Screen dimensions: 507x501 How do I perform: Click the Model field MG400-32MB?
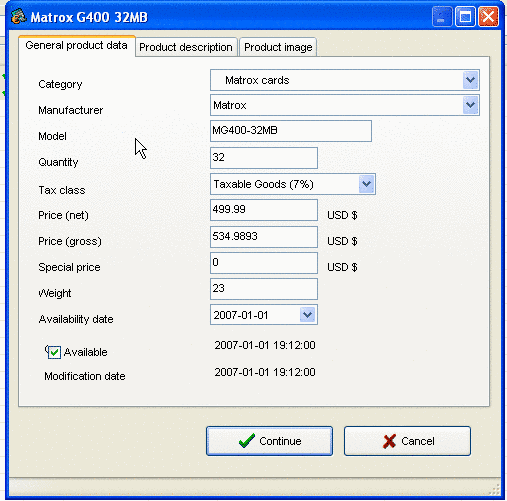pyautogui.click(x=291, y=131)
